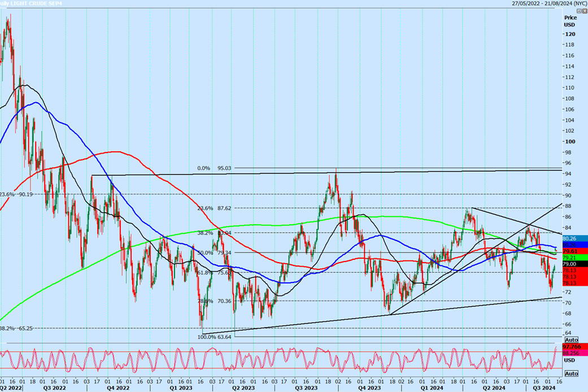Click the 0.0% 95.03 Fibonacci label
Image resolution: width=588 pixels, height=392 pixels.
(x=214, y=168)
